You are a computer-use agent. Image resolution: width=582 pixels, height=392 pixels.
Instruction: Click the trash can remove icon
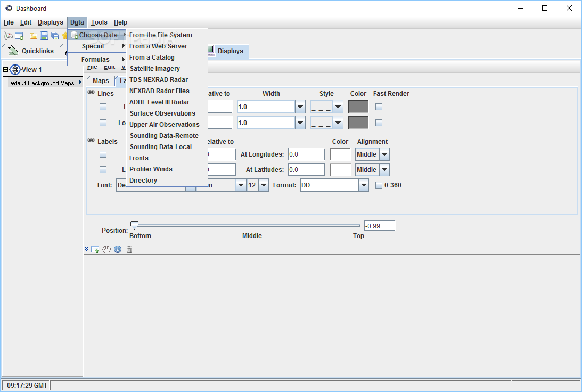pyautogui.click(x=129, y=249)
